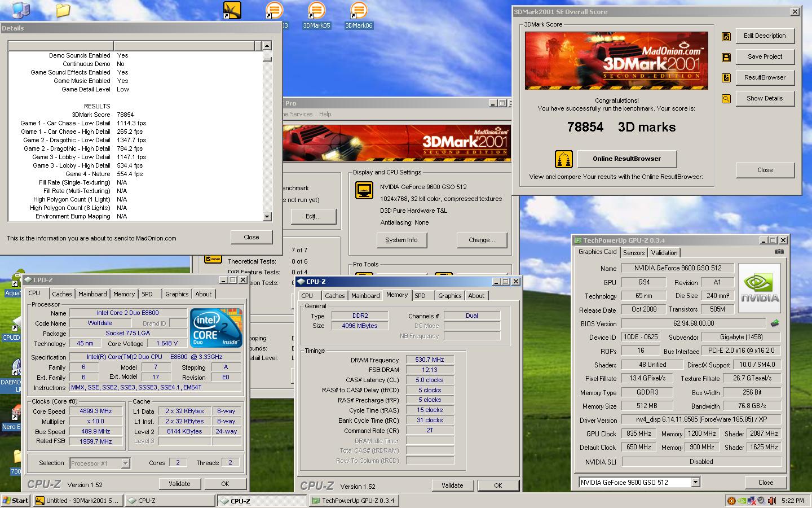This screenshot has width=812, height=508.
Task: Click the save-BIOS chip icon in GPU-Z
Action: (x=775, y=323)
